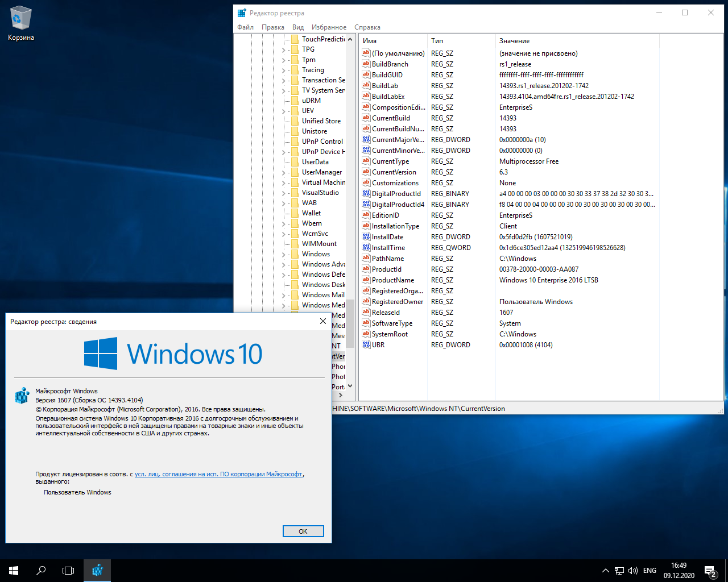
Task: Click tree horizontal scrollbar right arrow
Action: click(341, 395)
